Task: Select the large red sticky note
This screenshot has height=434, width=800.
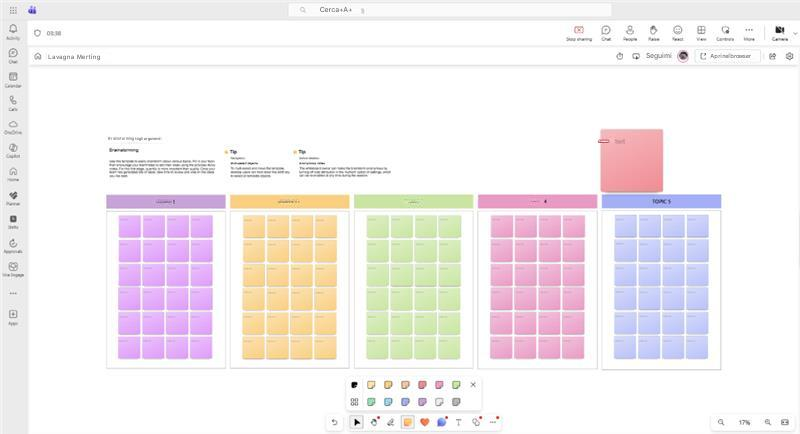Action: [x=632, y=161]
